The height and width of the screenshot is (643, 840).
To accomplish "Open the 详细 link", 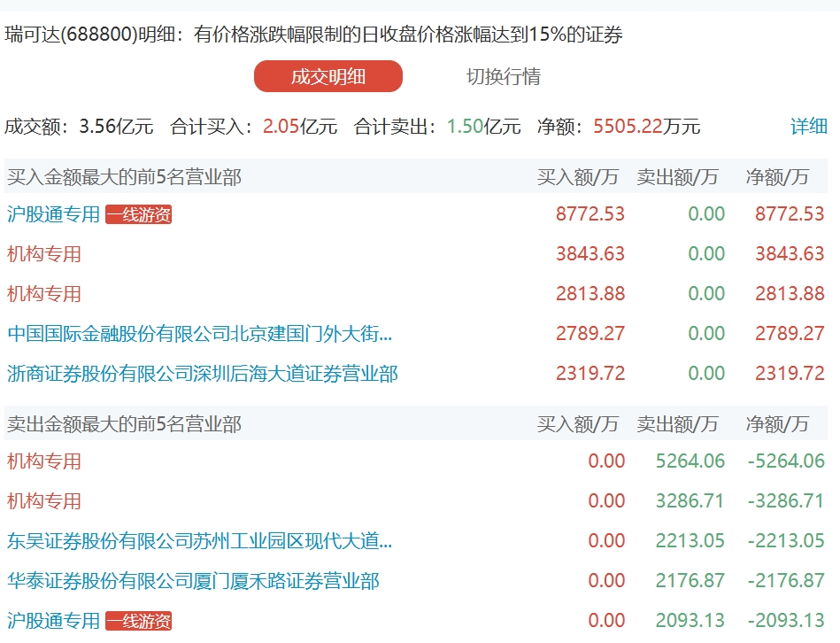I will click(809, 127).
